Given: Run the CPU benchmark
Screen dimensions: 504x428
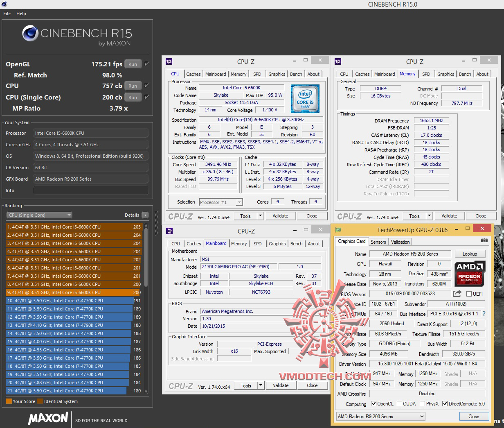Looking at the screenshot, I should (133, 86).
